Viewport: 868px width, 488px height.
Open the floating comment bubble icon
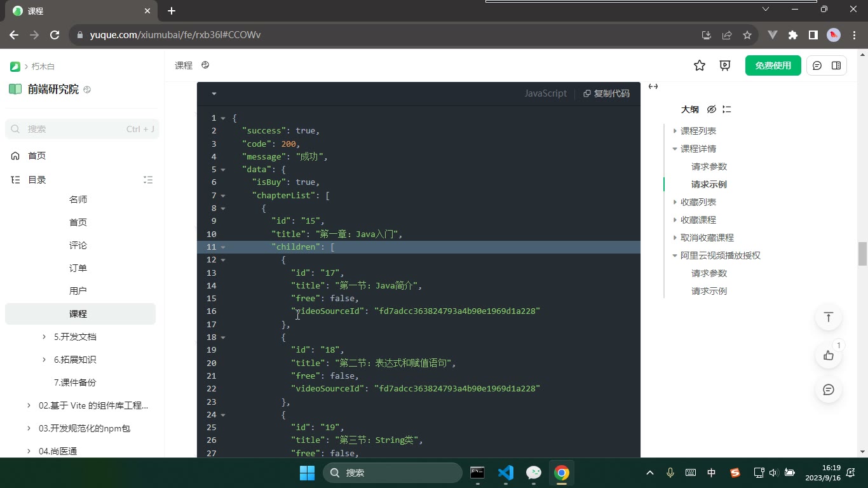tap(829, 390)
